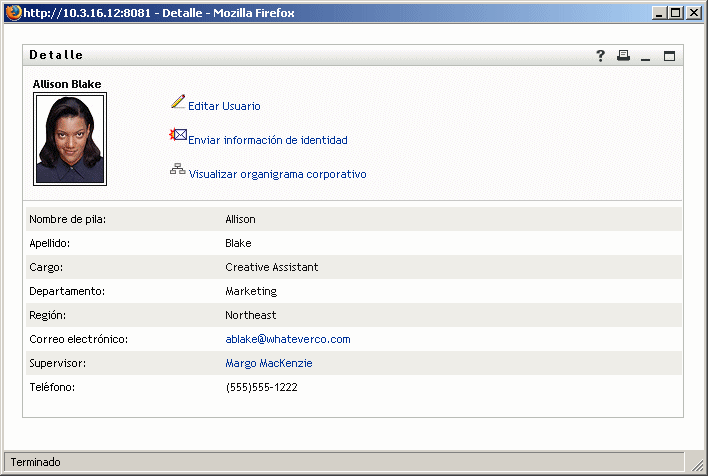This screenshot has height=476, width=708.
Task: Maximize the Firefox window
Action: click(x=676, y=11)
